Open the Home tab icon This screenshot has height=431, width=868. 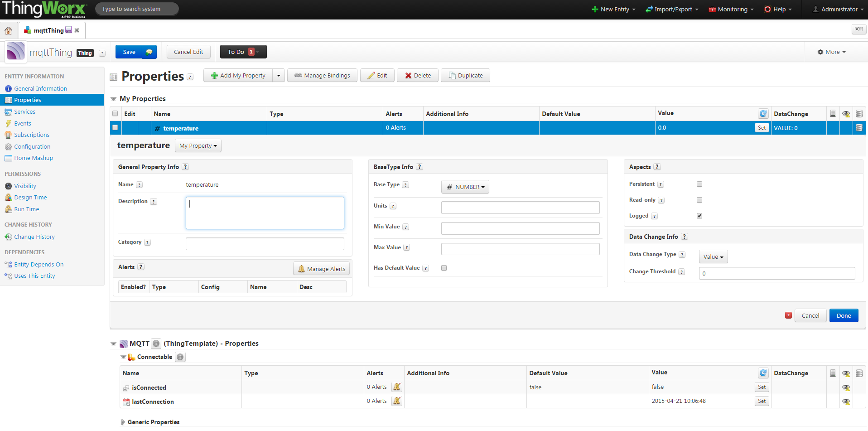click(8, 30)
